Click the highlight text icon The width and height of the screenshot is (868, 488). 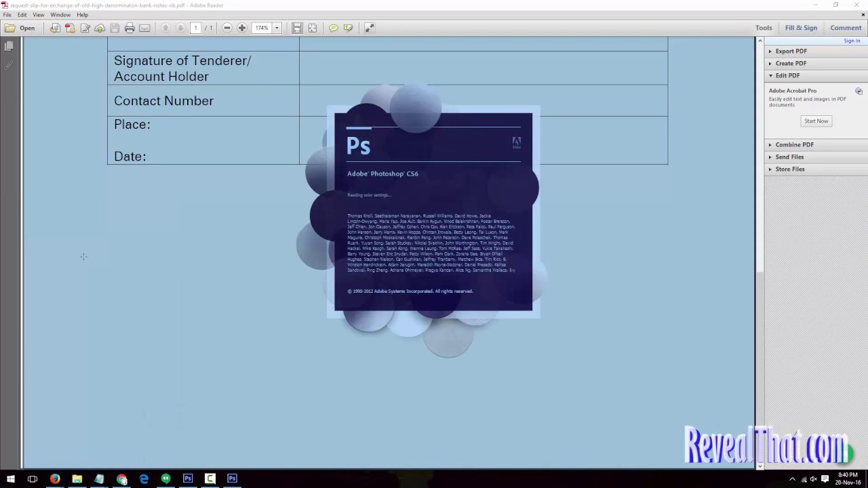348,28
